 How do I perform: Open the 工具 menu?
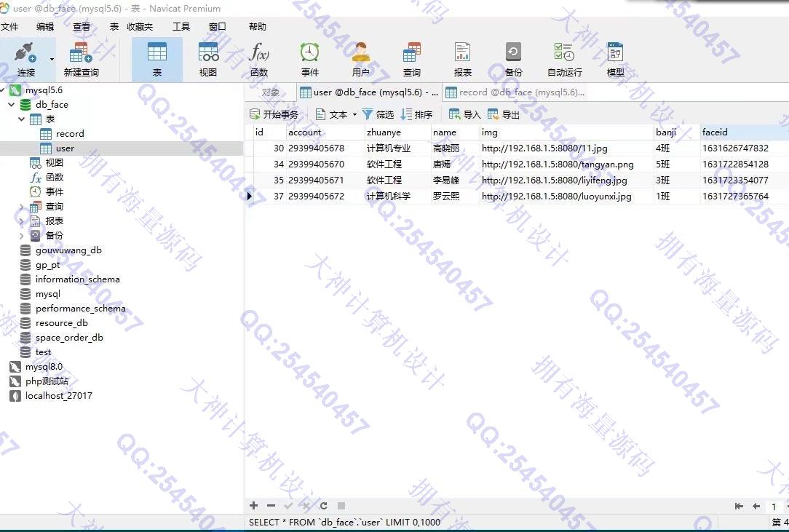tap(181, 27)
